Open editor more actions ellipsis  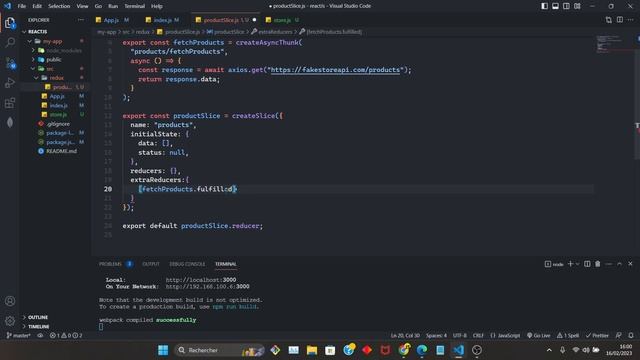pyautogui.click(x=631, y=20)
